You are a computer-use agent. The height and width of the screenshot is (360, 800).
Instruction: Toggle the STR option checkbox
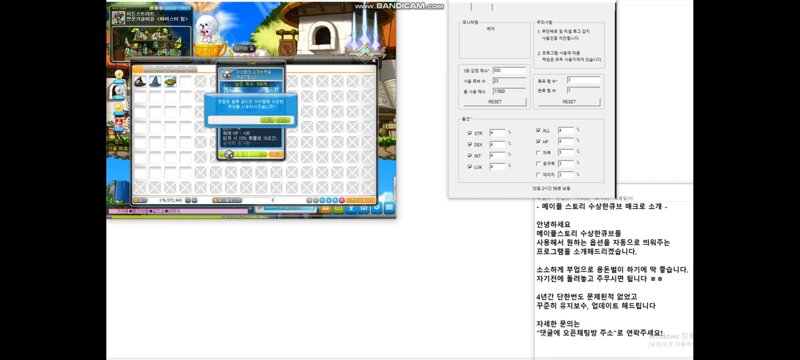coord(469,133)
